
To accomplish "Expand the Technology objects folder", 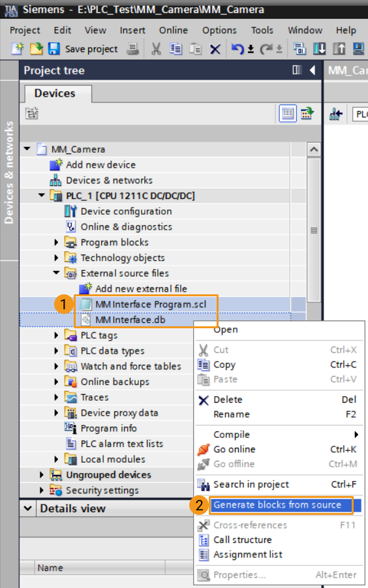I will tap(56, 258).
